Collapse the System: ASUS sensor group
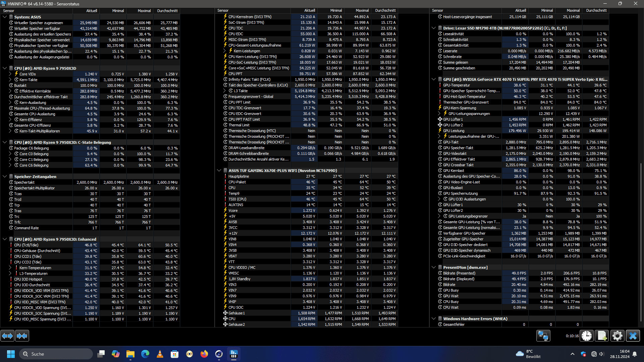The width and height of the screenshot is (644, 362). coord(5,17)
